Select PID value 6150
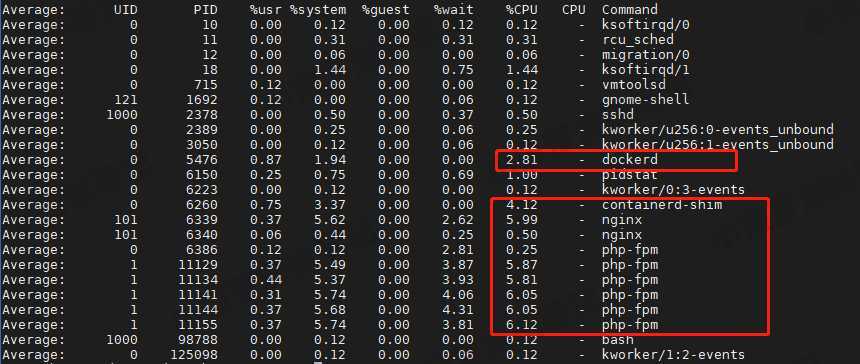The image size is (860, 364). pyautogui.click(x=201, y=175)
